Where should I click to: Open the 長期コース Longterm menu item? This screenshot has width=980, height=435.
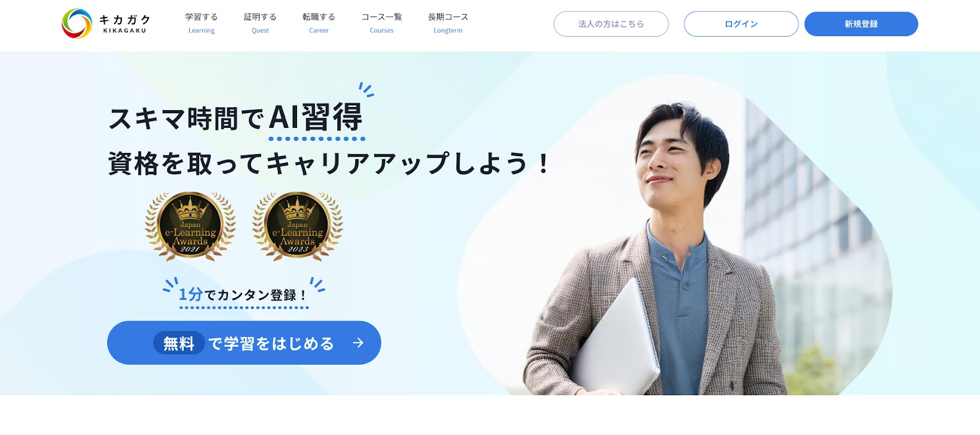click(x=448, y=23)
